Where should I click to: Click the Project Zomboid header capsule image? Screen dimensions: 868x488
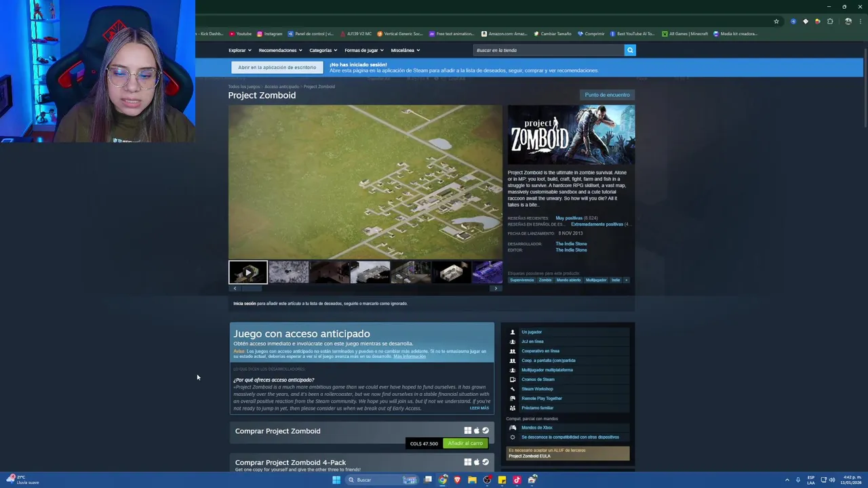(x=571, y=134)
